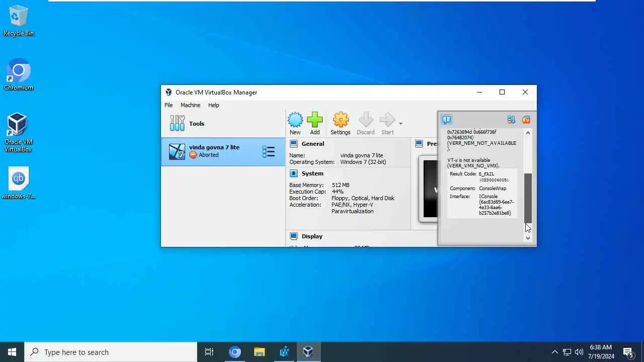
Task: Click the VM preview thumbnail
Action: (x=430, y=189)
